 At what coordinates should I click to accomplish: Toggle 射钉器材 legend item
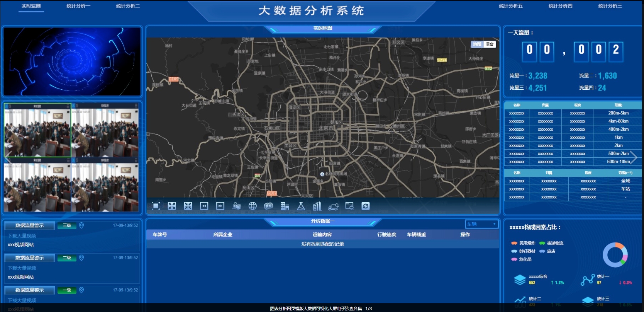[x=523, y=251]
